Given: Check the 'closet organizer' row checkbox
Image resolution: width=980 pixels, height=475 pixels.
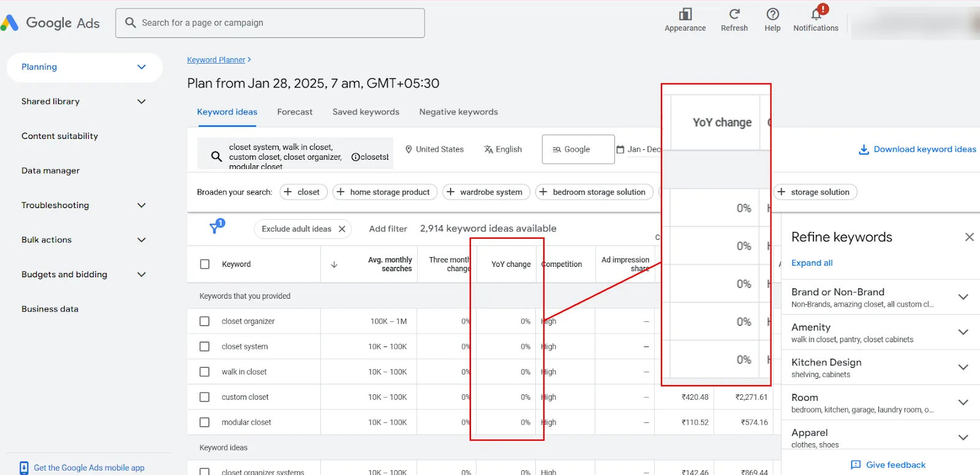Looking at the screenshot, I should point(205,321).
